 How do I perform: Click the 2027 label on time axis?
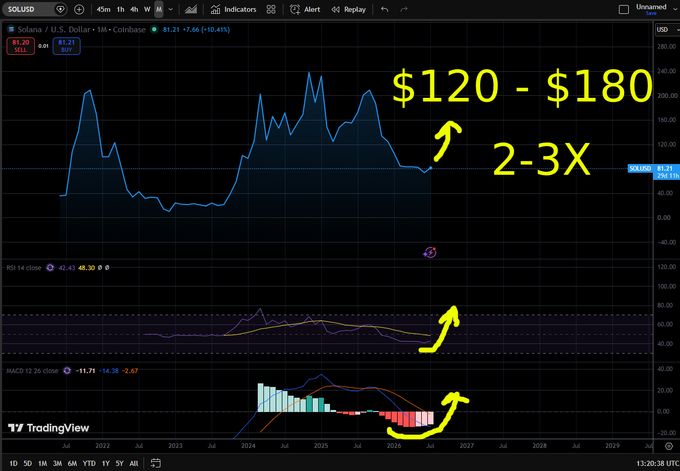[x=467, y=445]
